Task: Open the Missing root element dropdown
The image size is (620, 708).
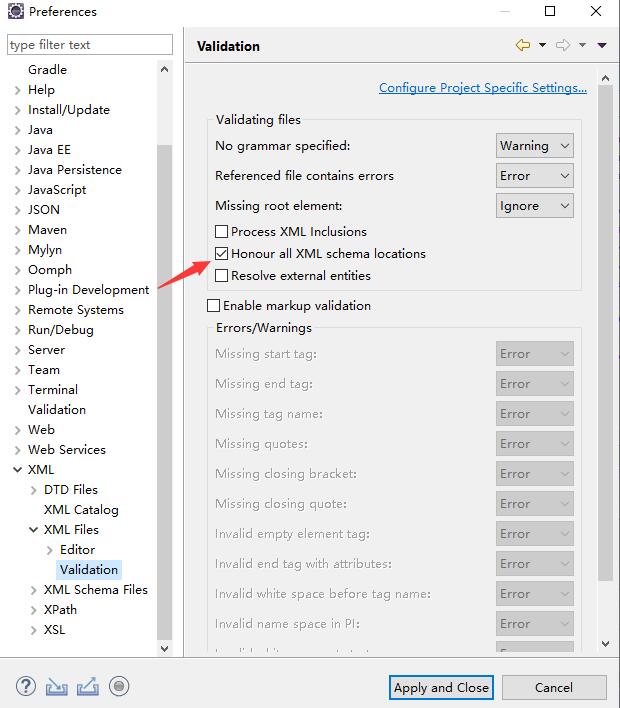Action: coord(535,206)
